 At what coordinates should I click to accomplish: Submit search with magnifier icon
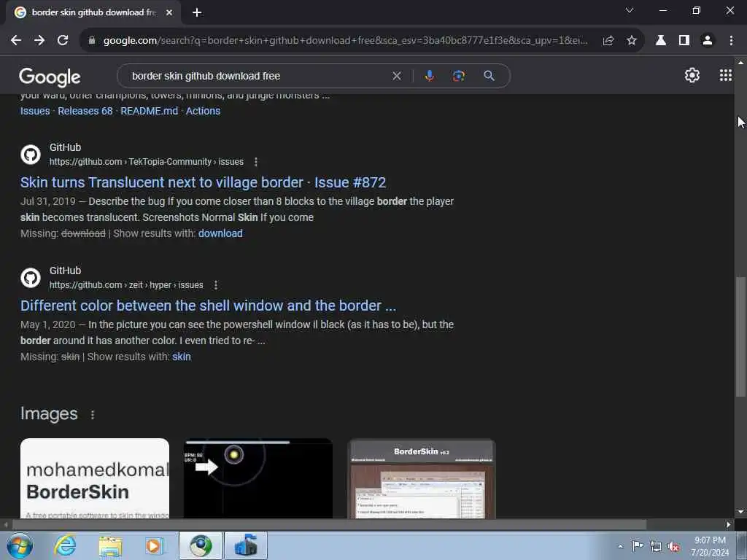pos(489,76)
